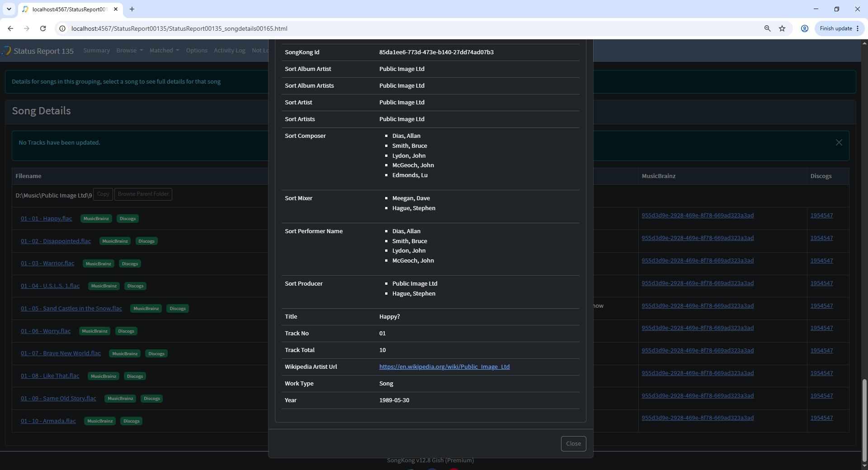
Task: Open 01 - 07 - Brave New World.flac
Action: [x=61, y=353]
